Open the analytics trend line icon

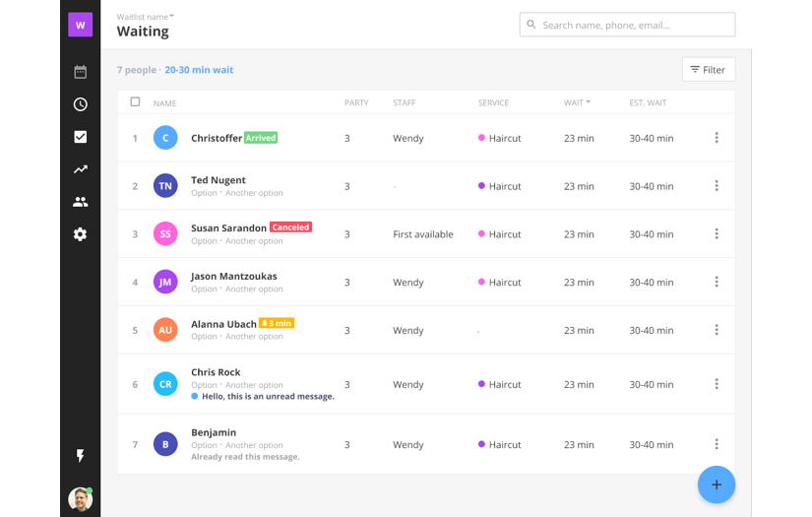(x=81, y=169)
